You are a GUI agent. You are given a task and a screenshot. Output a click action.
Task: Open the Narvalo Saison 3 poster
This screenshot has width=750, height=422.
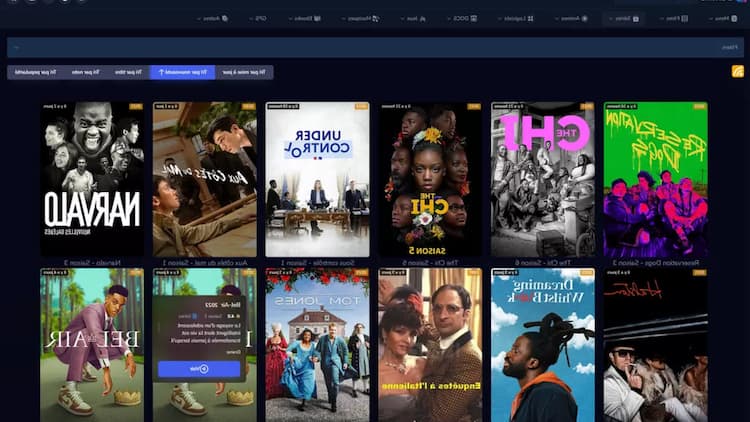pyautogui.click(x=92, y=179)
